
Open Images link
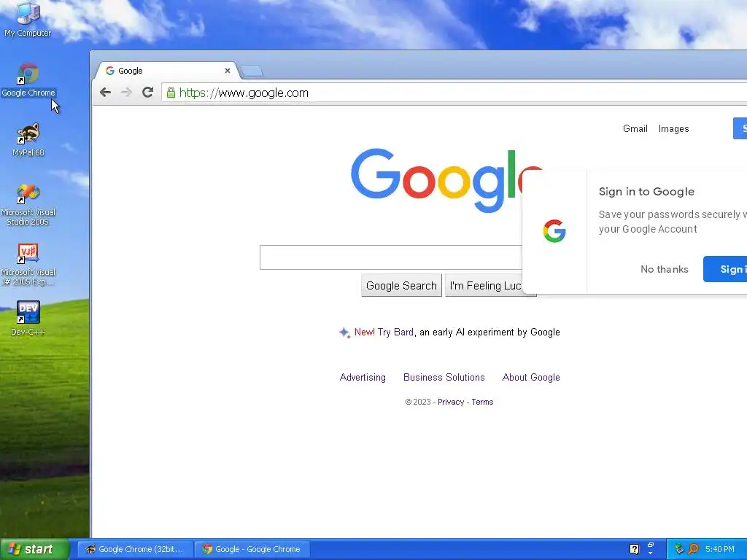pos(673,128)
